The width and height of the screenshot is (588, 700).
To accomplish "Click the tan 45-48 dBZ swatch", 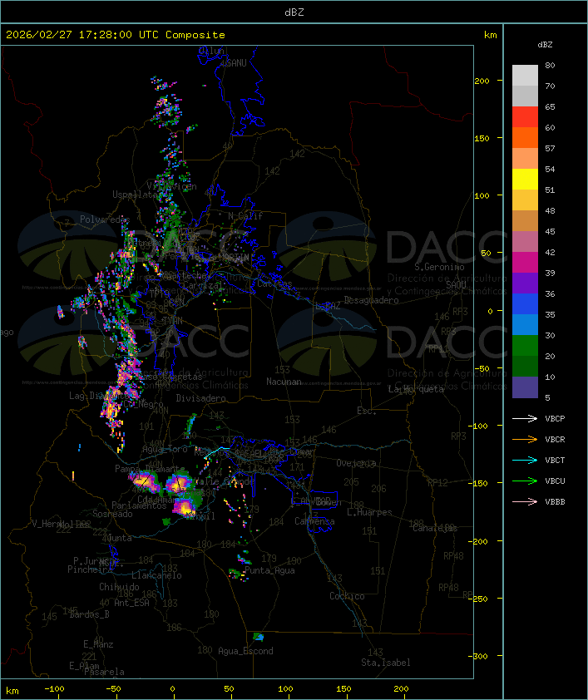I will (x=525, y=220).
